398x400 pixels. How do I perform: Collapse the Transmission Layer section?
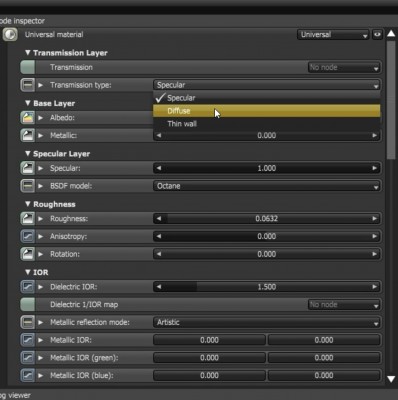(28, 53)
